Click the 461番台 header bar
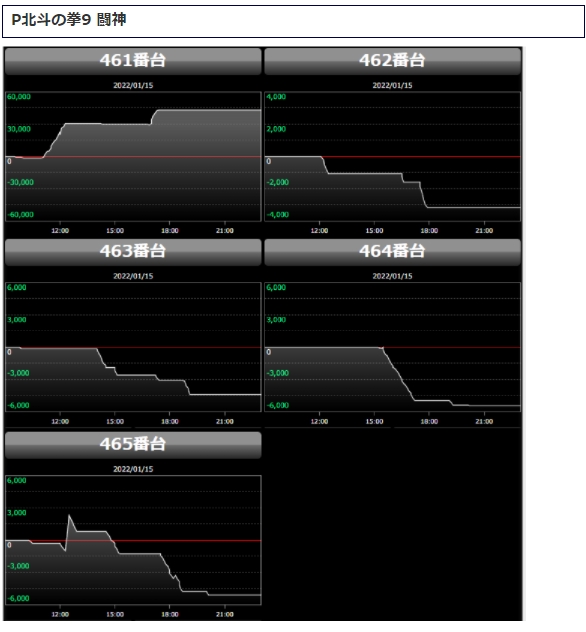586x632 pixels. coord(133,61)
